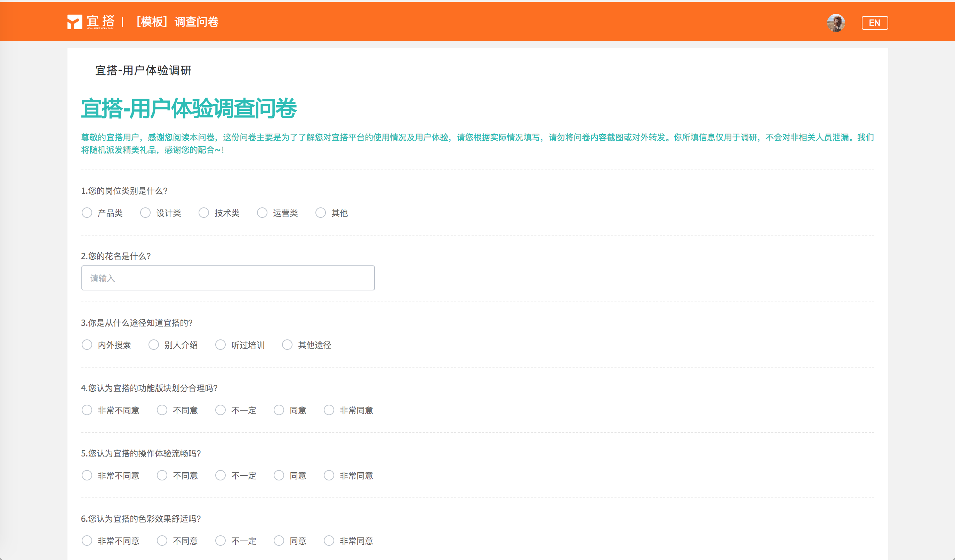The width and height of the screenshot is (955, 560).
Task: Pick 运营类 radio button
Action: pyautogui.click(x=262, y=213)
